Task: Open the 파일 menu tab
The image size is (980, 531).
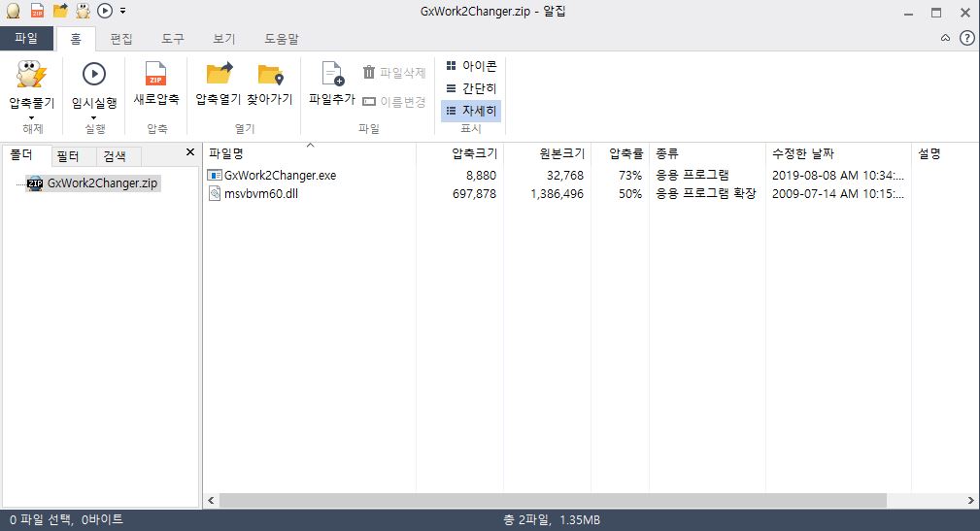Action: 26,39
